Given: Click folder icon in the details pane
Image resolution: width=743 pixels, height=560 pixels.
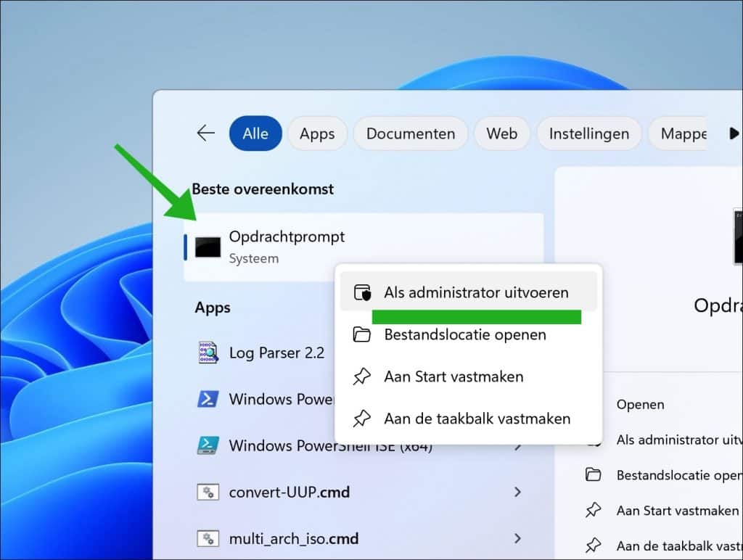Looking at the screenshot, I should point(593,474).
